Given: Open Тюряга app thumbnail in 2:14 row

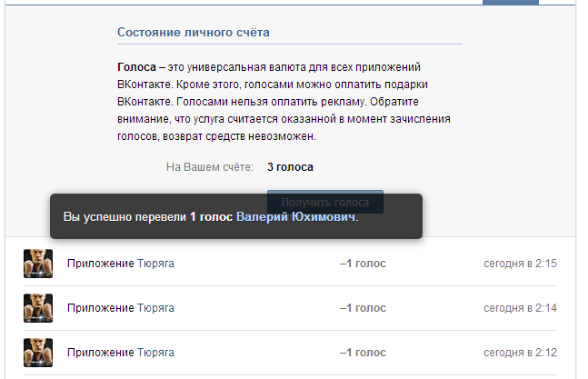Looking at the screenshot, I should (x=38, y=308).
